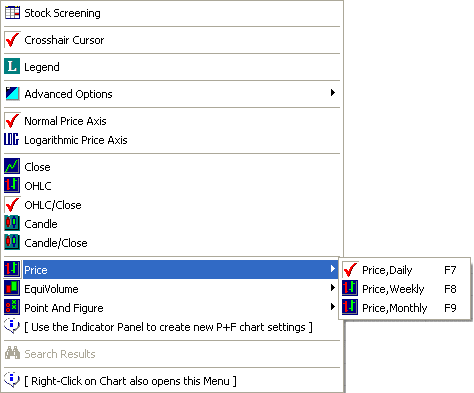Toggle the Crosshair Cursor checkmark
The image size is (474, 393).
(12, 40)
